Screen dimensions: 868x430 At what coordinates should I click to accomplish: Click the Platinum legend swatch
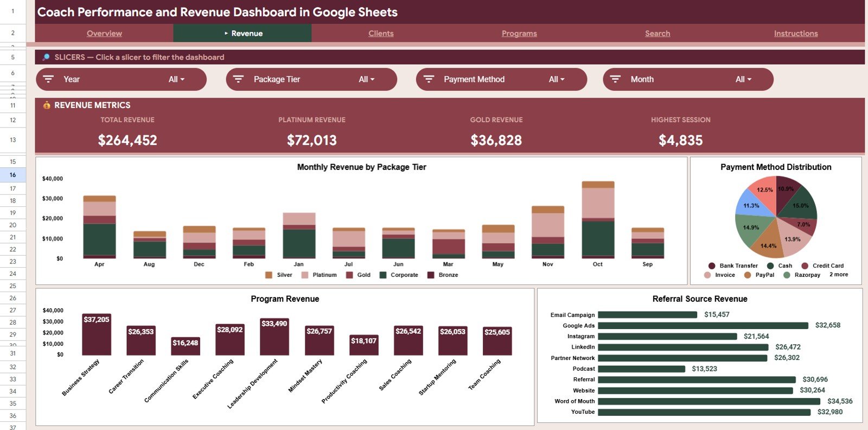[305, 275]
